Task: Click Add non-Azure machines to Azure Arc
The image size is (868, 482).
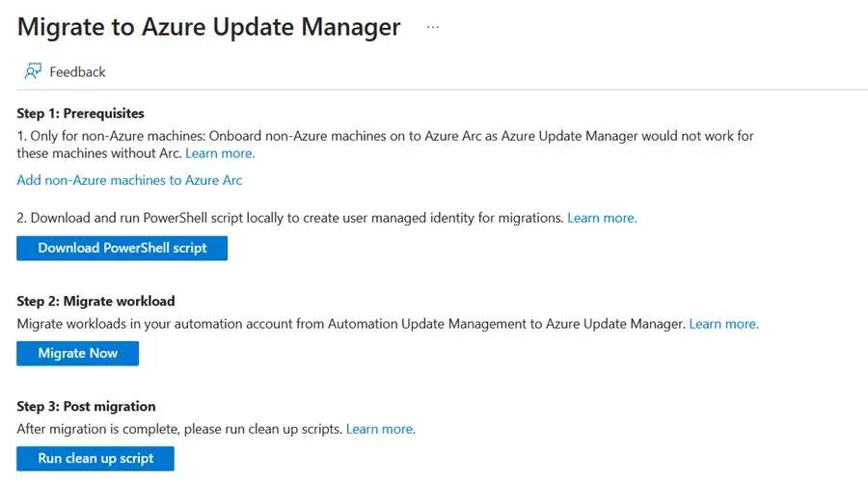Action: point(129,180)
